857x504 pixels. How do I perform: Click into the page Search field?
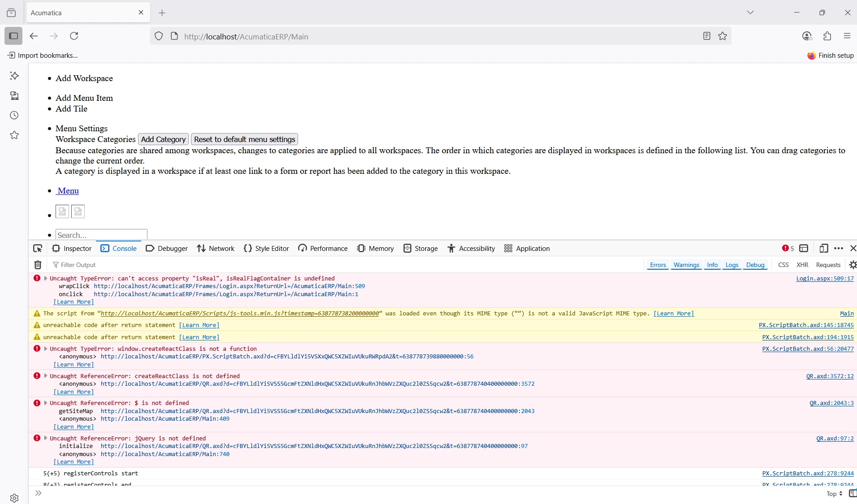(x=101, y=235)
